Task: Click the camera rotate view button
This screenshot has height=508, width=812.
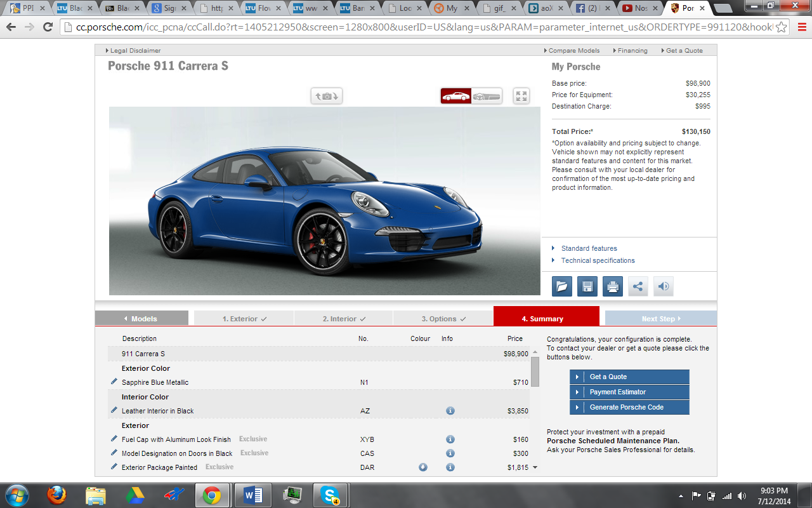Action: point(327,96)
